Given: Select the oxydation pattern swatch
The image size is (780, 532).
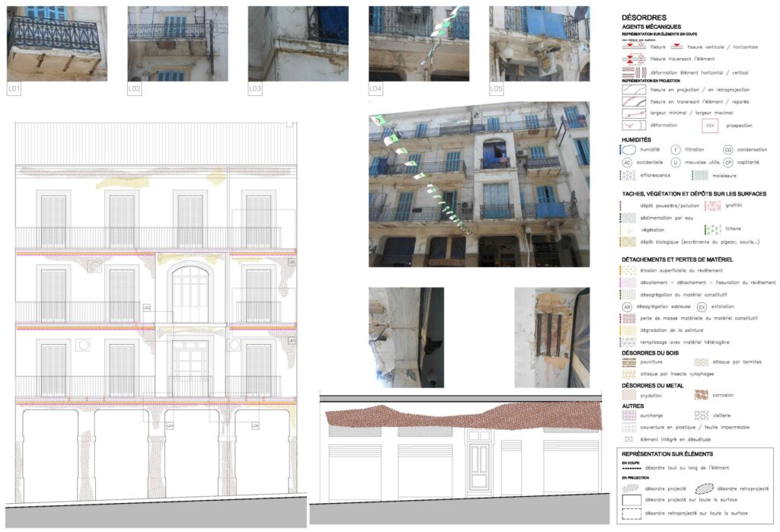Looking at the screenshot, I should tap(629, 395).
